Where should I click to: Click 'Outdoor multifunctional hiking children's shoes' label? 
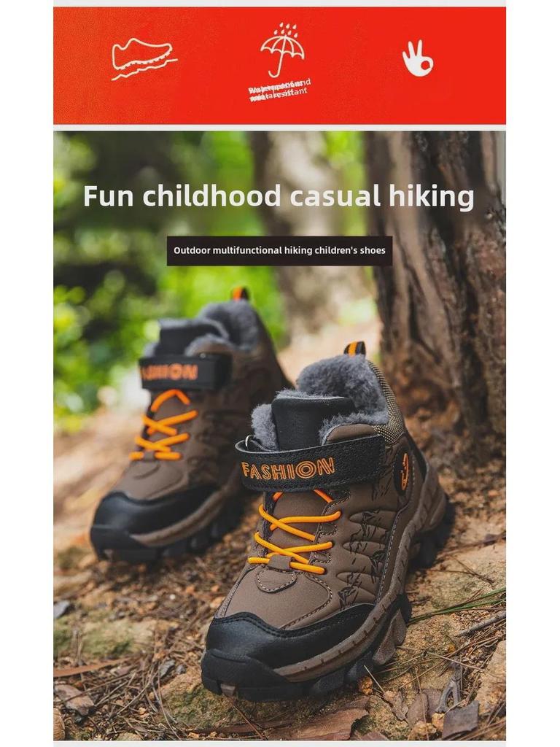point(279,251)
